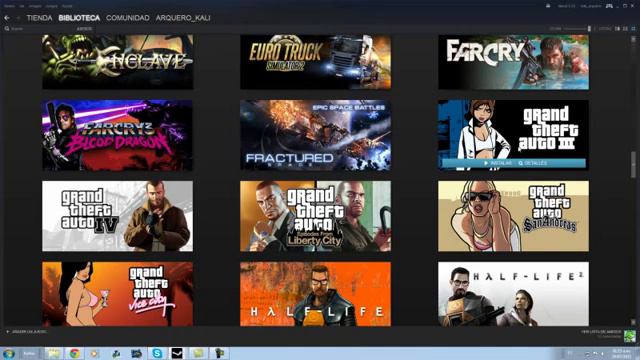Open the notifications inbox icon
The width and height of the screenshot is (640, 360).
(x=548, y=6)
